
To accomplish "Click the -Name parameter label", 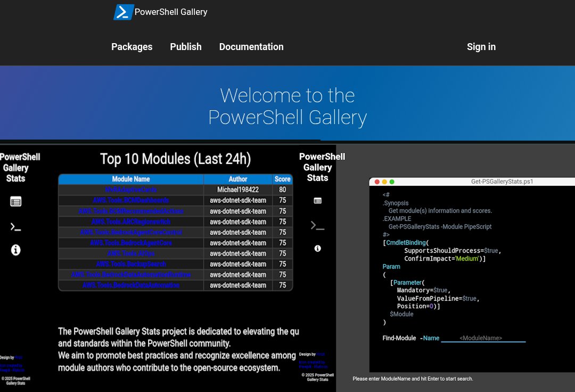I will pyautogui.click(x=430, y=338).
